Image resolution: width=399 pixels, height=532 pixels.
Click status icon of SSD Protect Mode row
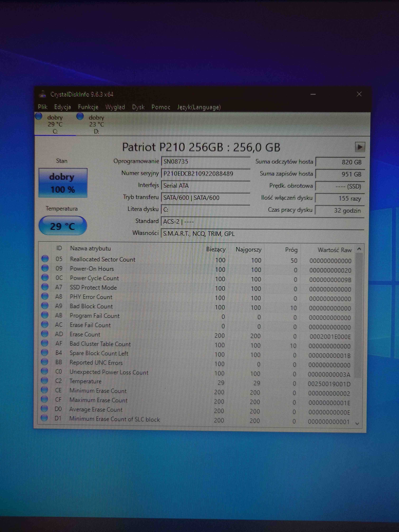point(45,287)
